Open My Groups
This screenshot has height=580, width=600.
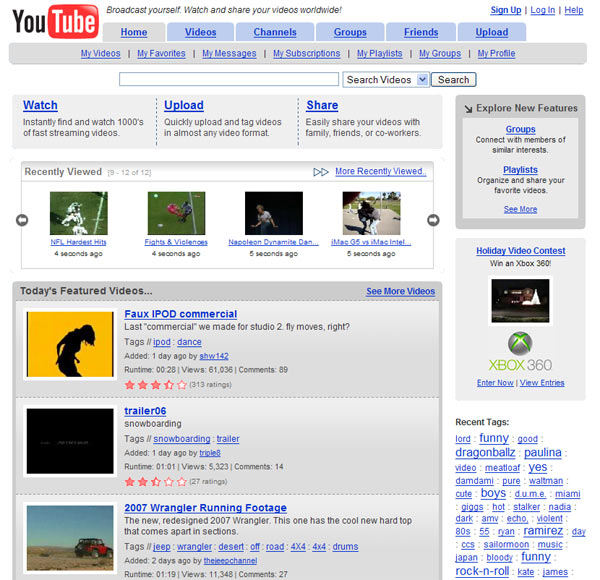pos(440,54)
